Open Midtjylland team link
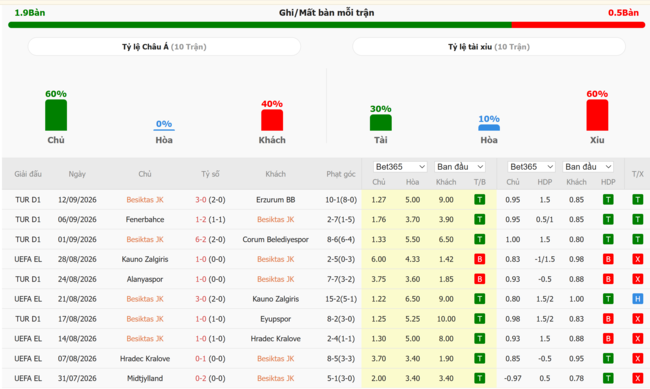The image size is (650, 389). point(145,378)
